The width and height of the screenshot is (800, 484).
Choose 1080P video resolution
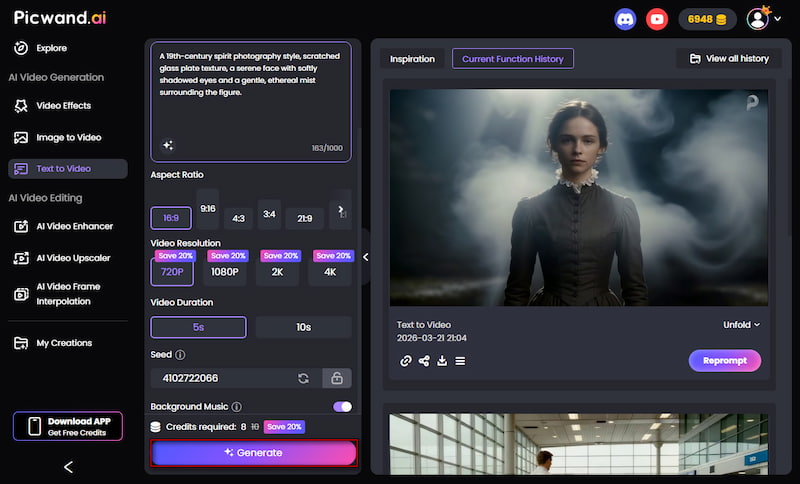click(224, 272)
